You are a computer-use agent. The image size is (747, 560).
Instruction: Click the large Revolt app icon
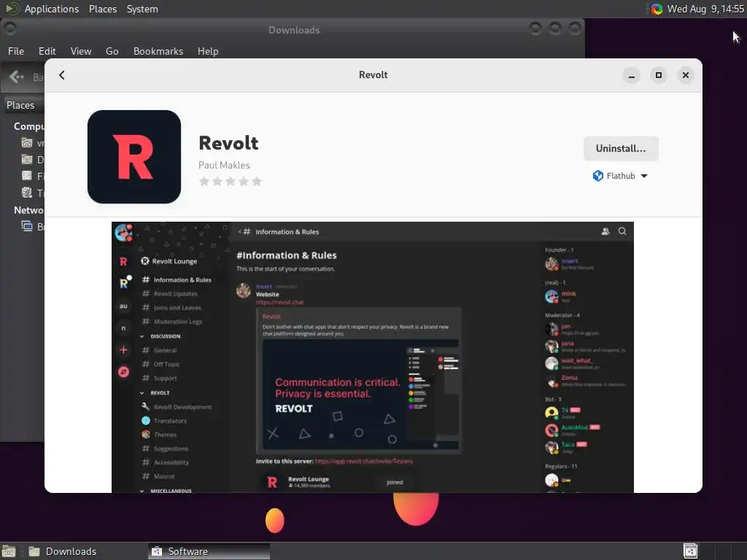[134, 157]
